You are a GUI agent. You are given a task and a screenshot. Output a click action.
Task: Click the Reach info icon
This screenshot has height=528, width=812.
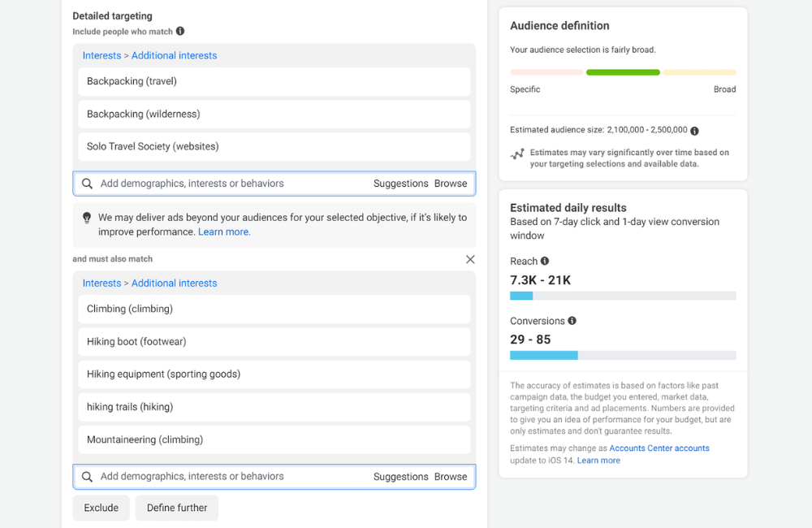(x=546, y=262)
